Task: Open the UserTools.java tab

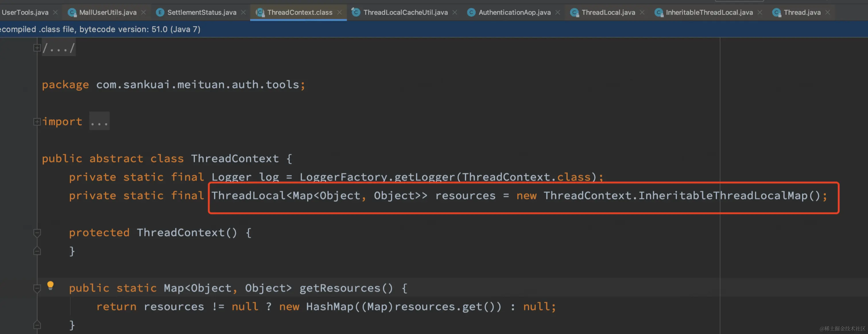Action: click(25, 12)
